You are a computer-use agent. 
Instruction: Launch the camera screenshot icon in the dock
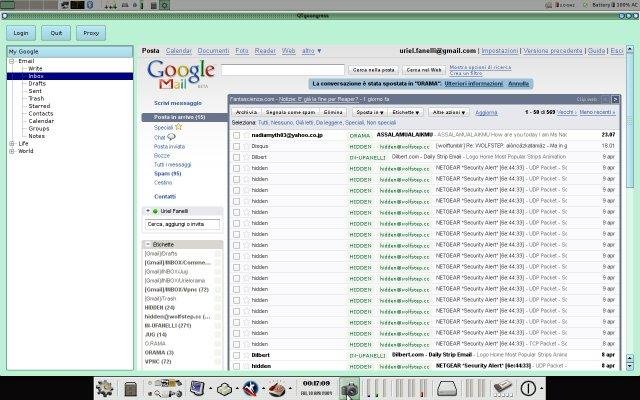[x=349, y=389]
